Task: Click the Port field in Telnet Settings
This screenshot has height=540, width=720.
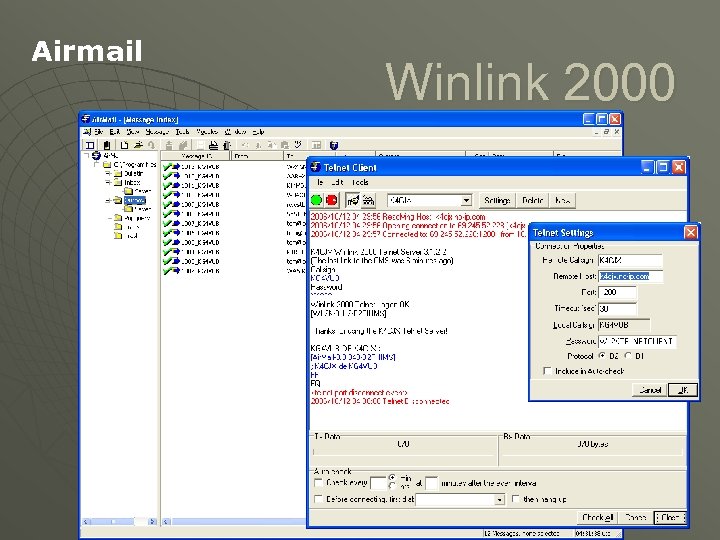Action: pyautogui.click(x=617, y=292)
